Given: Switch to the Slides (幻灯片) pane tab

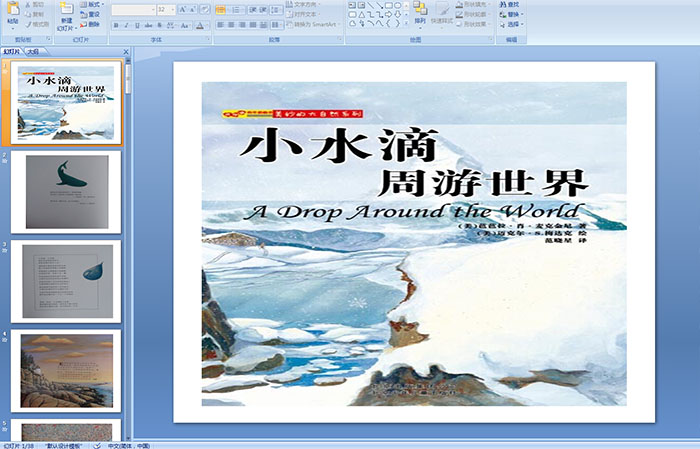Looking at the screenshot, I should 12,52.
